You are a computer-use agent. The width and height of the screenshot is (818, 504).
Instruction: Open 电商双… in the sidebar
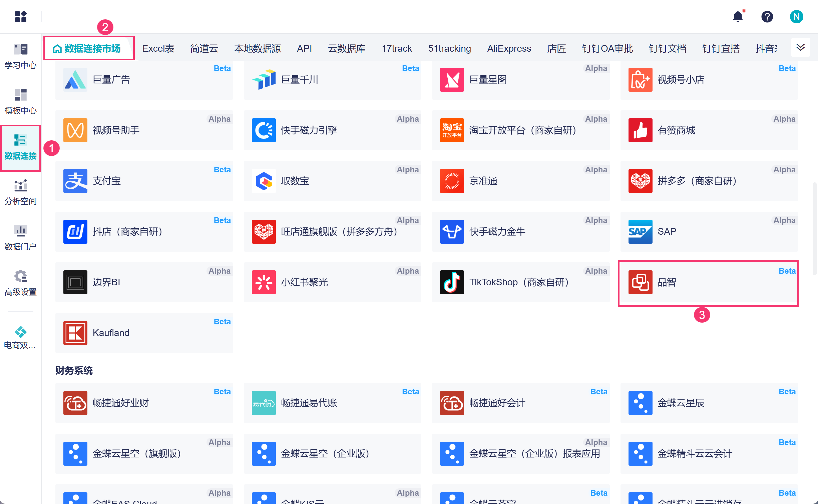click(x=21, y=337)
